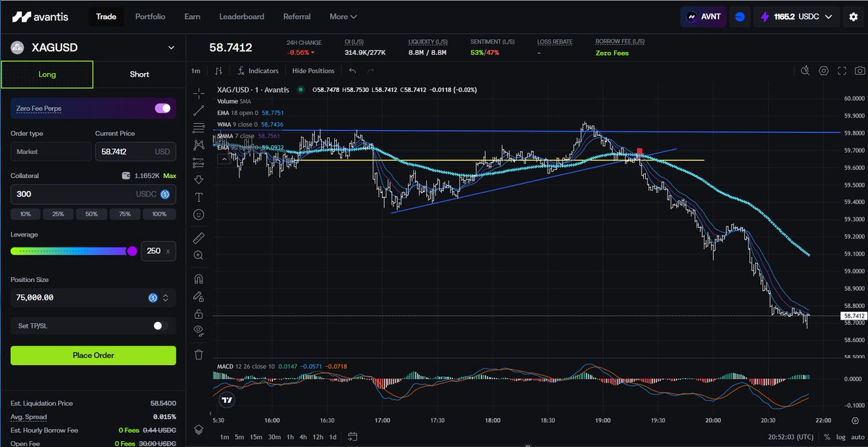Click Max collateral link
868x447 pixels.
click(x=169, y=176)
